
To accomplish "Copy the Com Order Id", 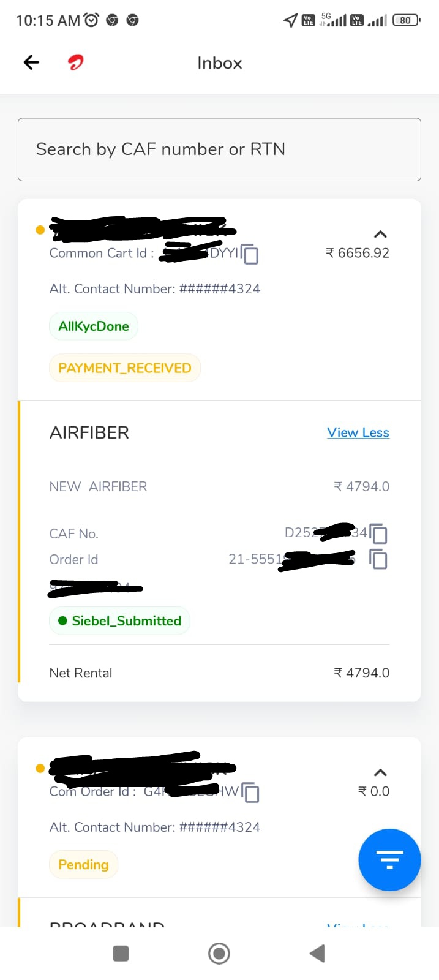I will pyautogui.click(x=250, y=792).
